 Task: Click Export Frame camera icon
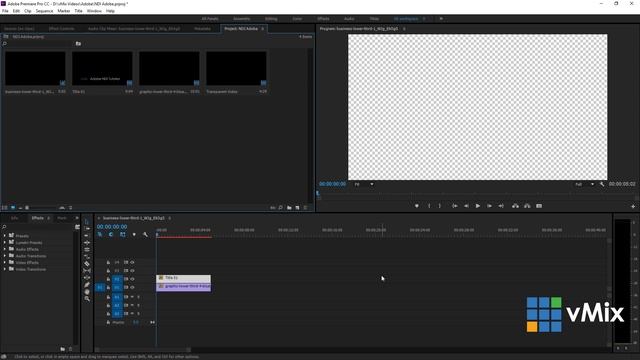(539, 206)
